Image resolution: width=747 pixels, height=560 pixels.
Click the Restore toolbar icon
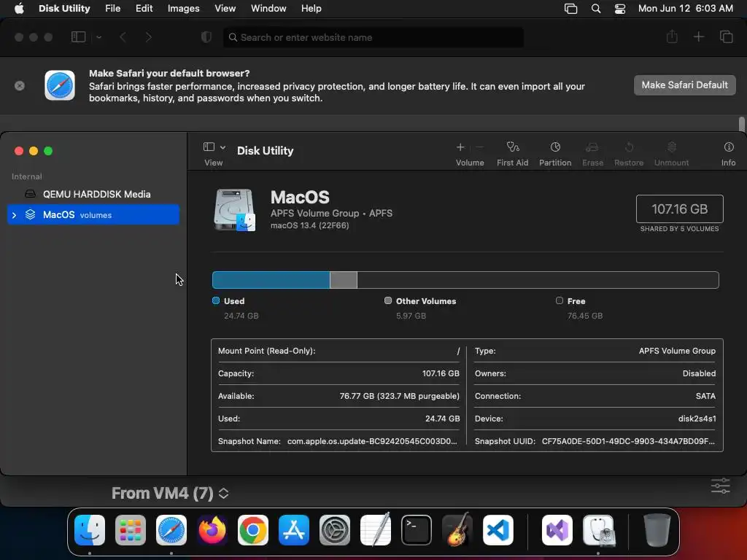629,147
